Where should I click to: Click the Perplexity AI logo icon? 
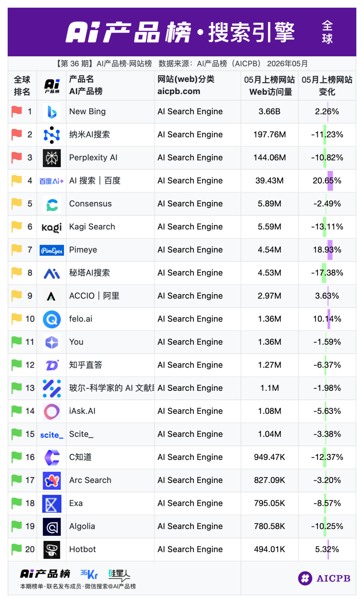(x=52, y=158)
